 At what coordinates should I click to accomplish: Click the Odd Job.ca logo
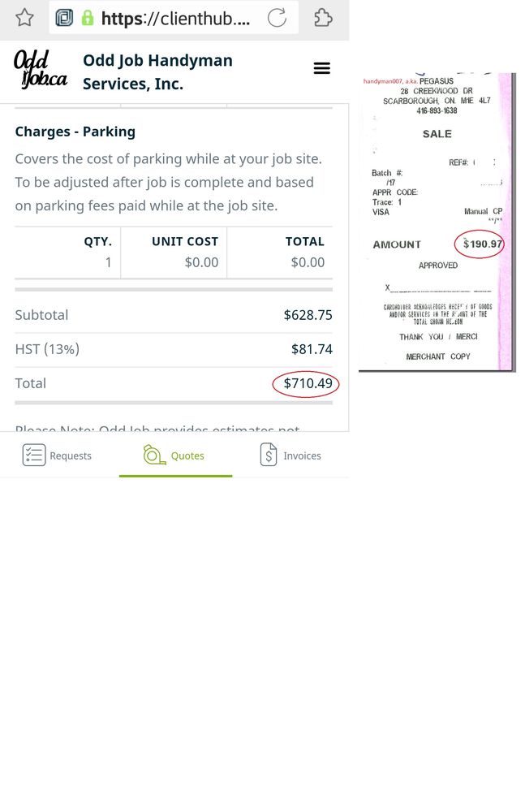pos(41,70)
